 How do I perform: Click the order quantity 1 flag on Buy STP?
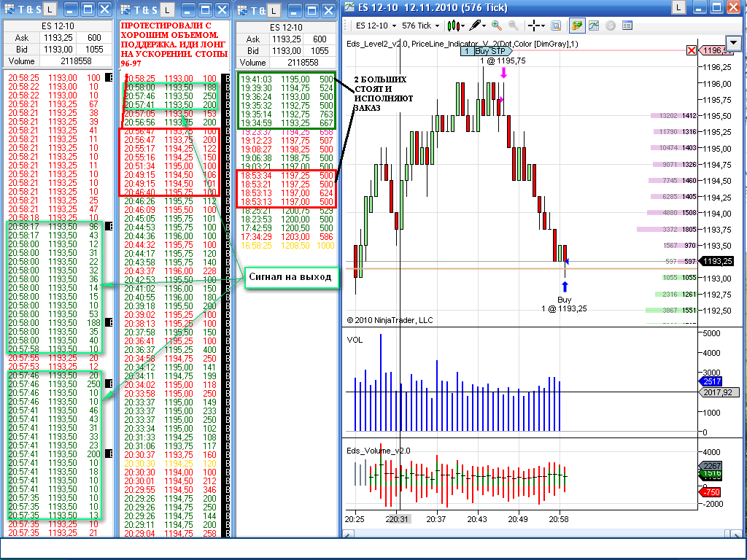point(465,51)
